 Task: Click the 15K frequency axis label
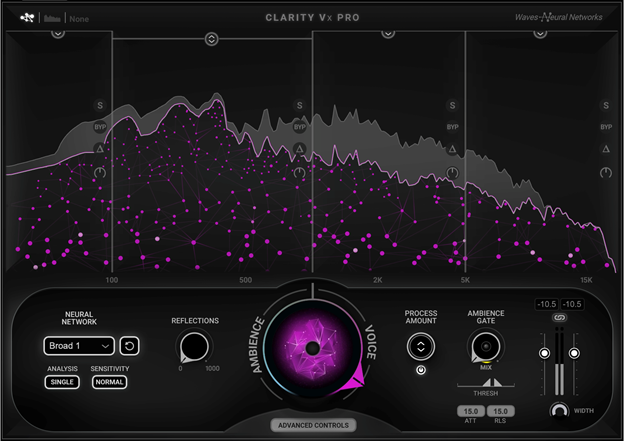click(x=586, y=280)
